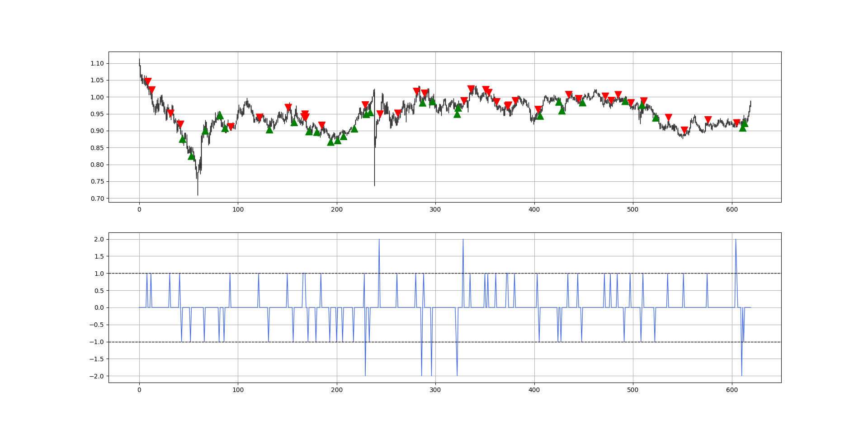
Task: Click the 2.0 label on the signal axis
Action: pos(99,239)
